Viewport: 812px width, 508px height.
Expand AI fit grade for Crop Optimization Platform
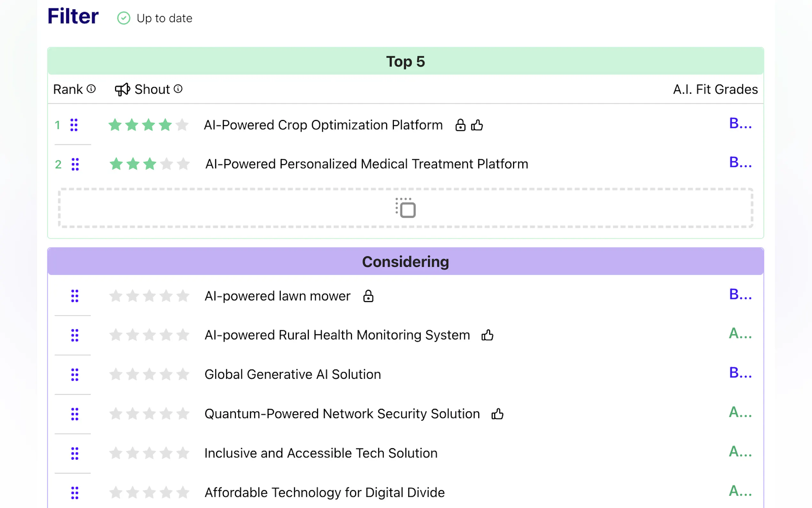pos(740,123)
